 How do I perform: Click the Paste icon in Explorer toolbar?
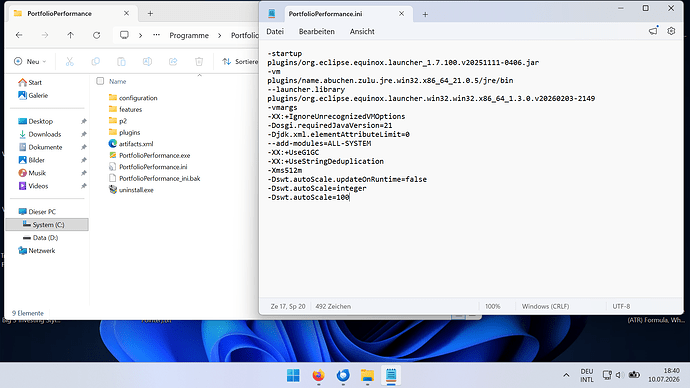pos(121,62)
